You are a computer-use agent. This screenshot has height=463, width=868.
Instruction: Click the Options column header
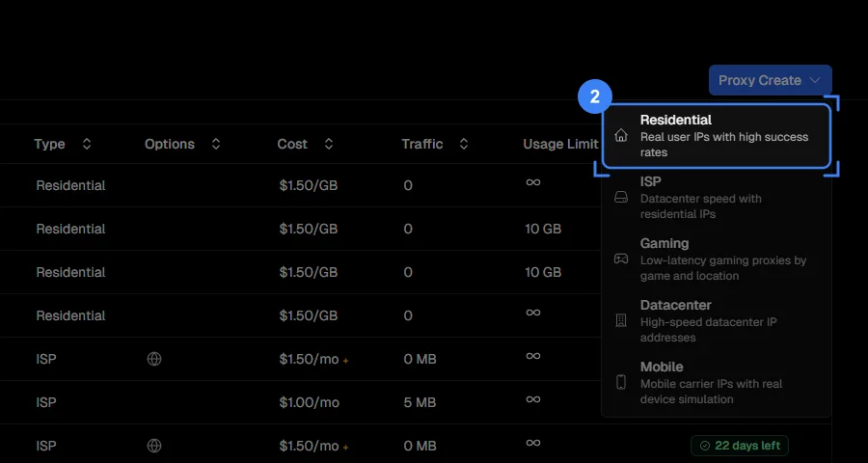pyautogui.click(x=170, y=144)
